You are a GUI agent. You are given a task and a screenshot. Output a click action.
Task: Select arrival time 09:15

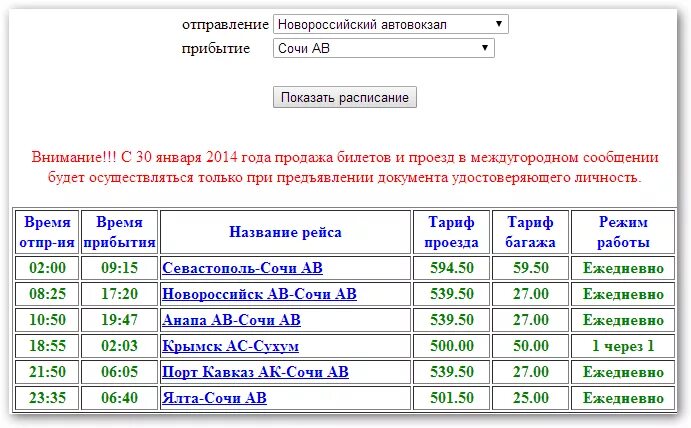click(119, 268)
